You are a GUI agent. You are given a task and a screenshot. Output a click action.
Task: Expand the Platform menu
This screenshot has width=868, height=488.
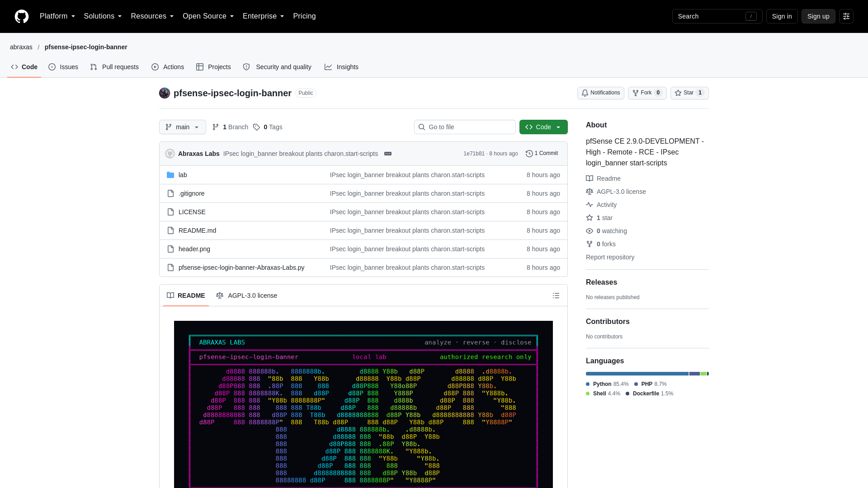(57, 16)
